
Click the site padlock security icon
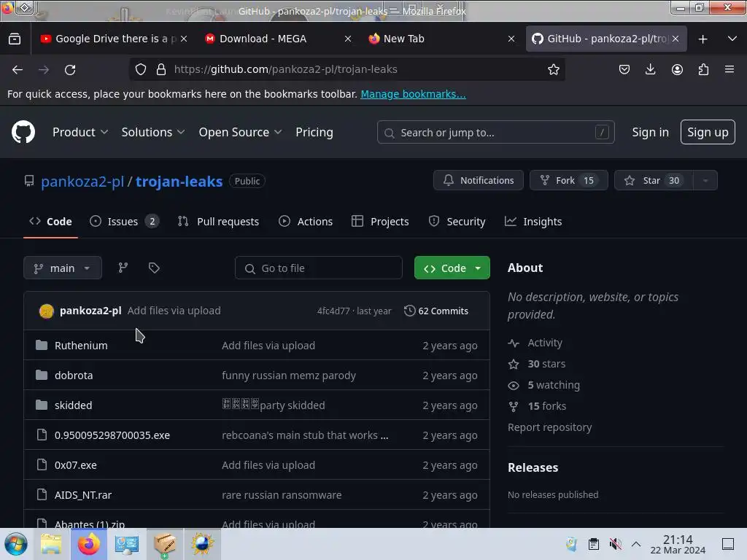161,69
